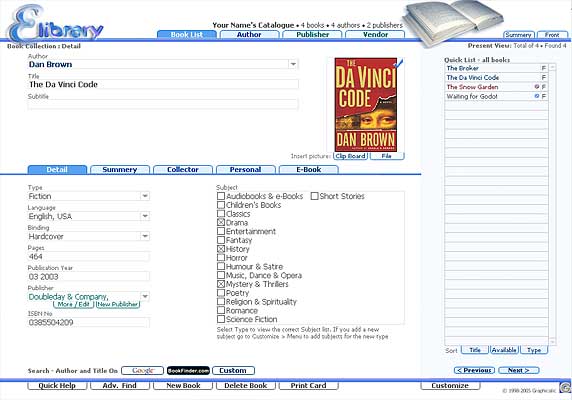
Task: Open the Collector sub-tab
Action: tap(183, 170)
